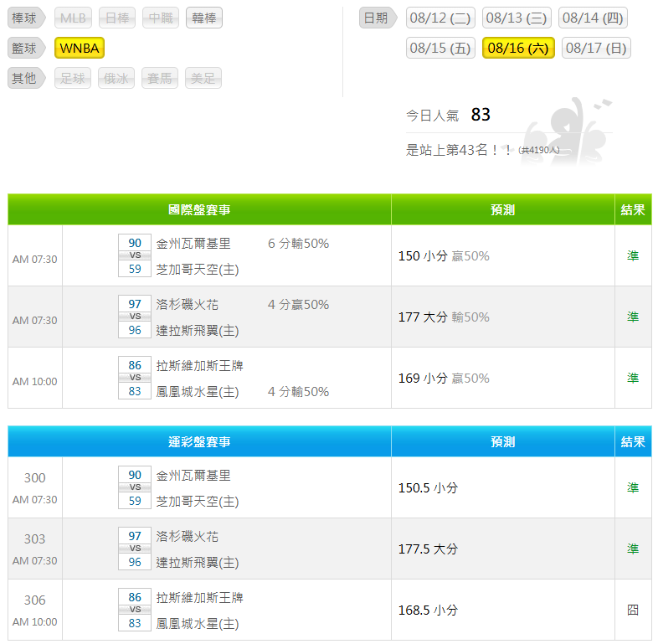658x644 pixels.
Task: Switch to date 08/13 (三)
Action: tap(517, 18)
